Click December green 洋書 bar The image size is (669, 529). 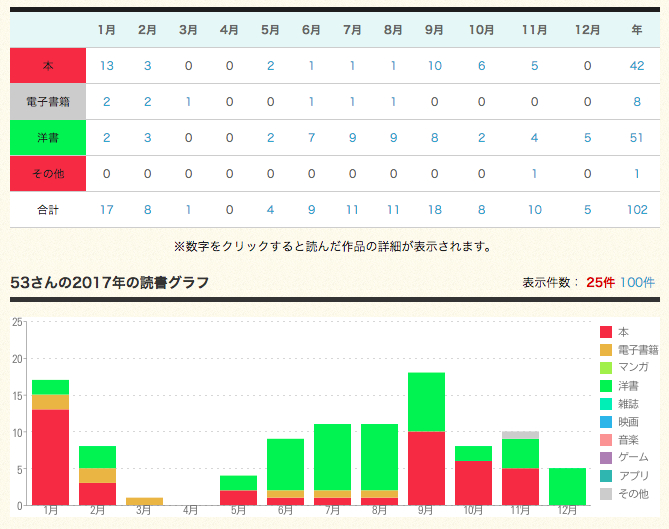567,487
